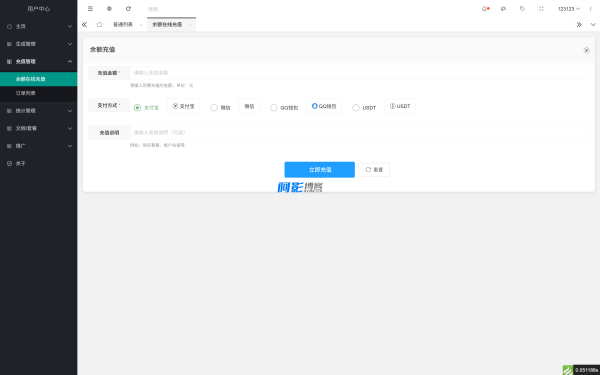Collapse the sidebar with the hamburger icon
This screenshot has height=375, width=600.
pos(90,8)
